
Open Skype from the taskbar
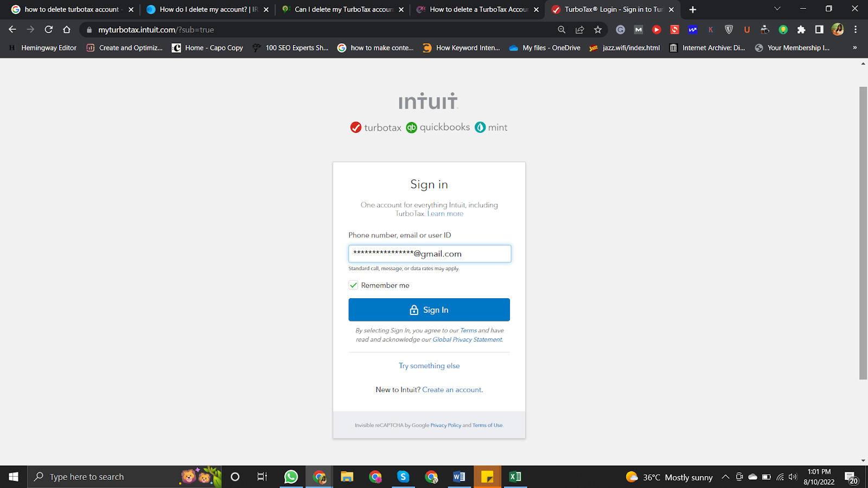403,477
